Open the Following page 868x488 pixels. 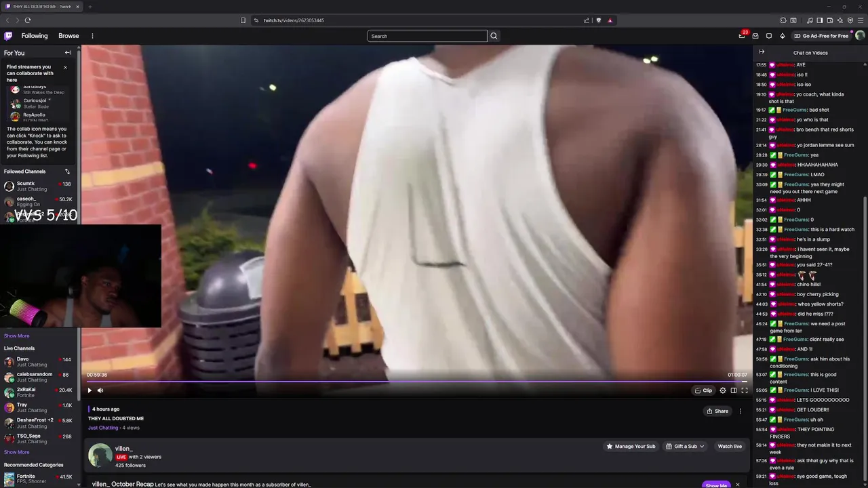click(x=35, y=36)
